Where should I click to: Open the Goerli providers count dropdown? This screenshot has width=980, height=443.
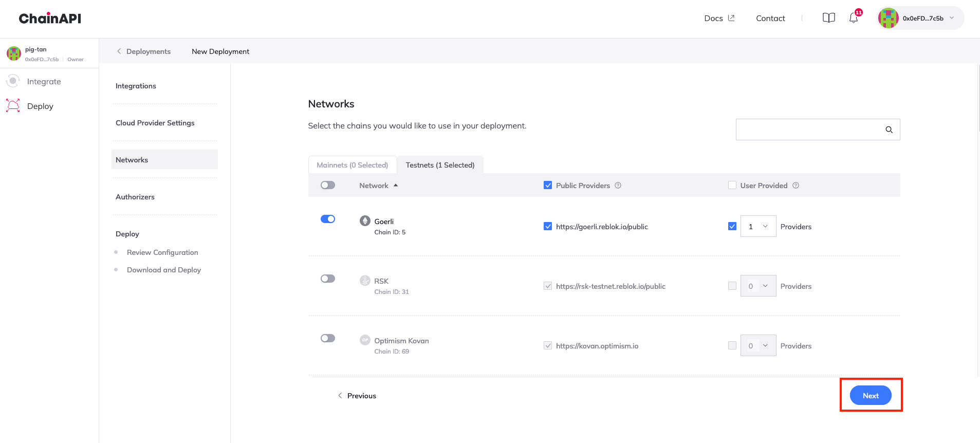tap(758, 227)
